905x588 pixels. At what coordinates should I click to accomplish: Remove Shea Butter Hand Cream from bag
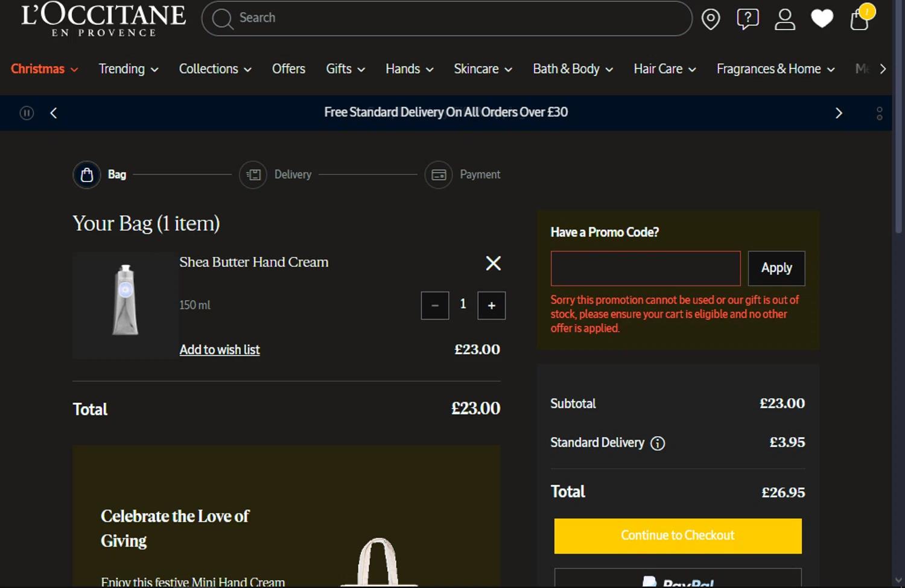click(x=493, y=263)
